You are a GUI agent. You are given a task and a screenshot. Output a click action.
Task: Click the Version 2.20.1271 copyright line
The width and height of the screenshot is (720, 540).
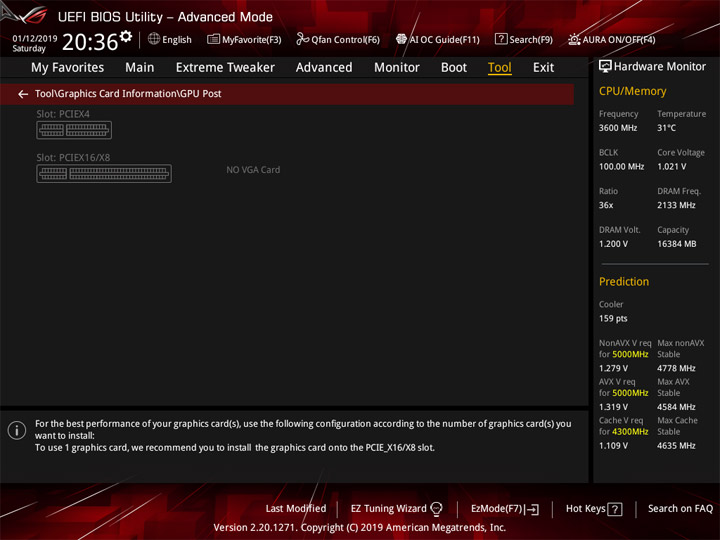pos(360,528)
